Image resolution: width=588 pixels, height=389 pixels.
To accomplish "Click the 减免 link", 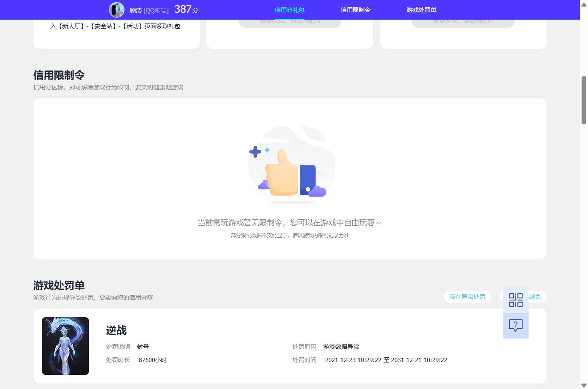I will click(535, 296).
